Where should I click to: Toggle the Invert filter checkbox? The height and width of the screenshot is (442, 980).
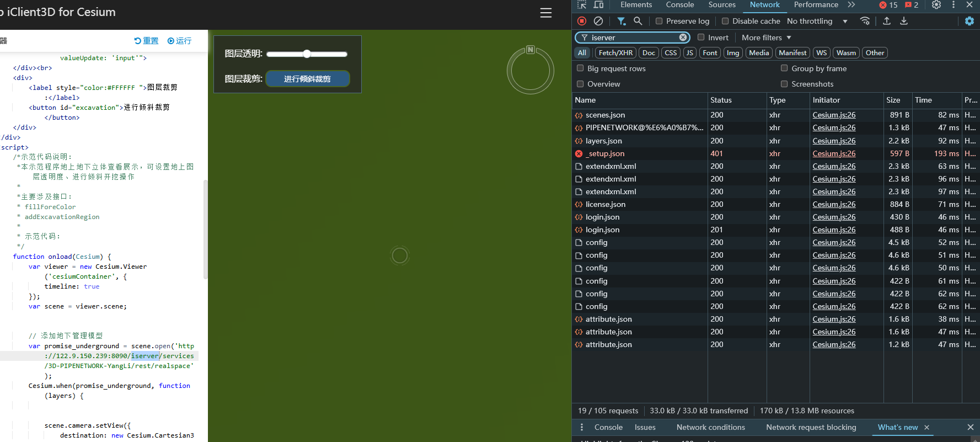coord(701,38)
